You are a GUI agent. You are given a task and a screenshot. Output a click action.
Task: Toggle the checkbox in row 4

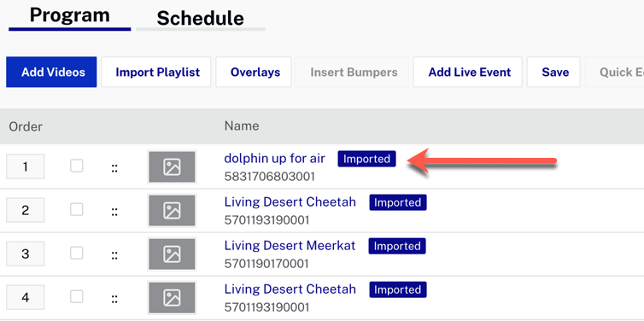pyautogui.click(x=76, y=297)
